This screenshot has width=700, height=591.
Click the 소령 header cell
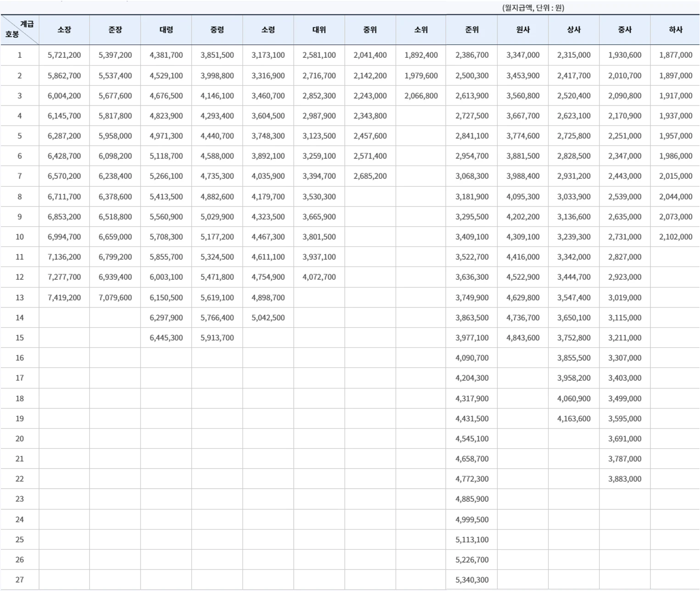coord(268,29)
